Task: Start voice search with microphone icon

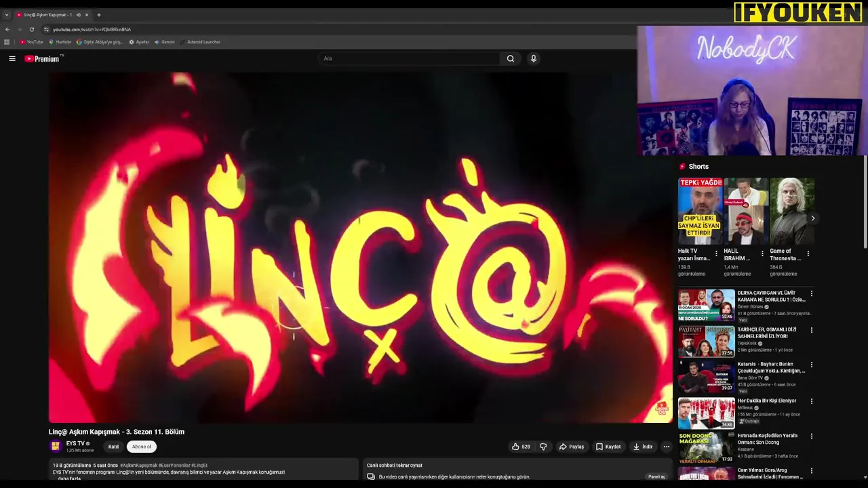Action: pyautogui.click(x=534, y=59)
